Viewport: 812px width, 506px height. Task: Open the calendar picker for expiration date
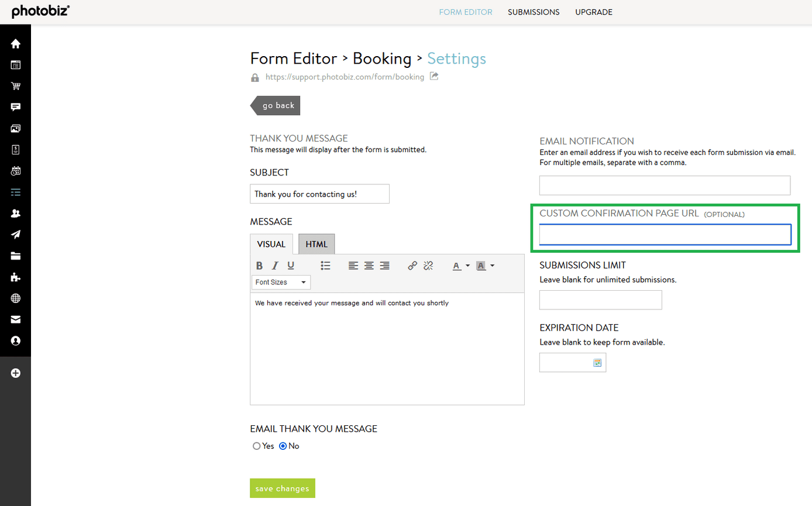597,362
